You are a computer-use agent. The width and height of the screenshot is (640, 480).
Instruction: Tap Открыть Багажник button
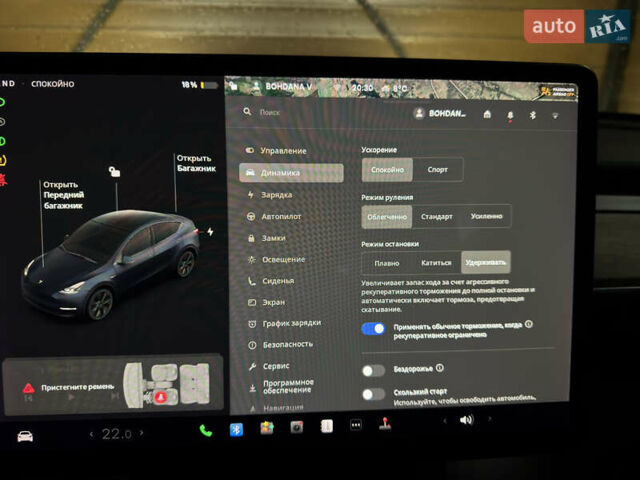pos(196,163)
